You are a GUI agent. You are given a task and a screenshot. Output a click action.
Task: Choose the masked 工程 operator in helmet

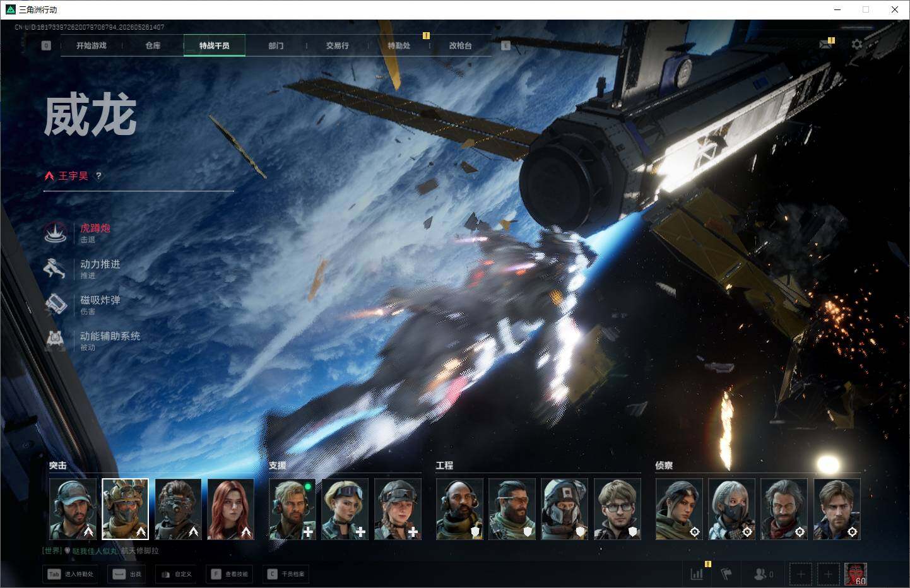[x=565, y=509]
